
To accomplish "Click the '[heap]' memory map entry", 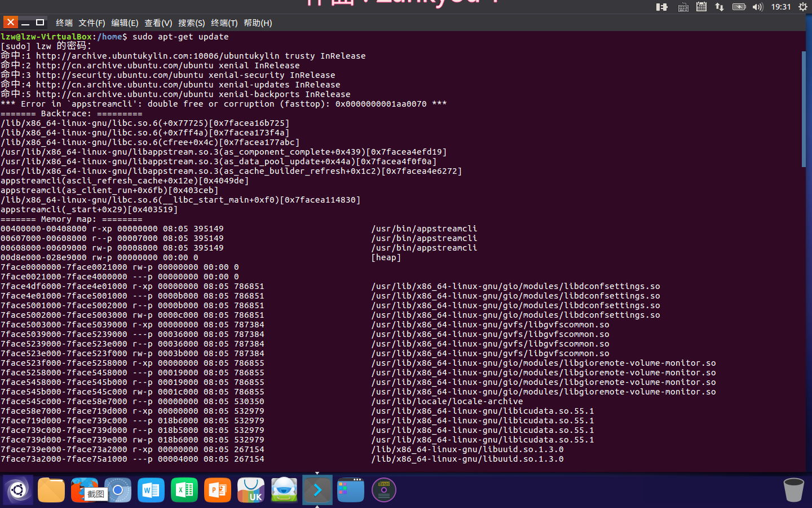I will tap(386, 257).
